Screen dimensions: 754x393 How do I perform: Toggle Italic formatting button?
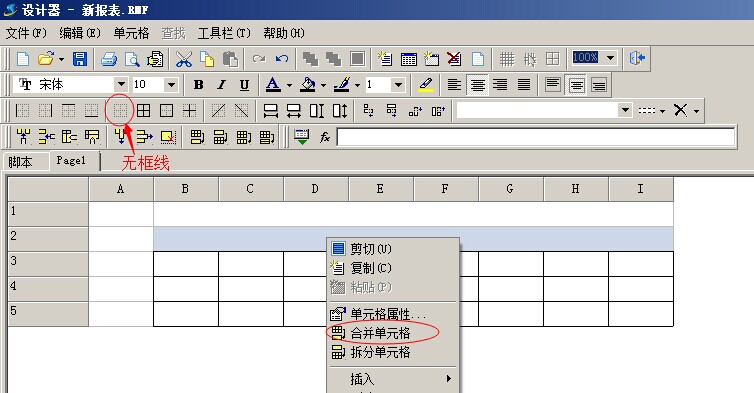click(x=221, y=85)
